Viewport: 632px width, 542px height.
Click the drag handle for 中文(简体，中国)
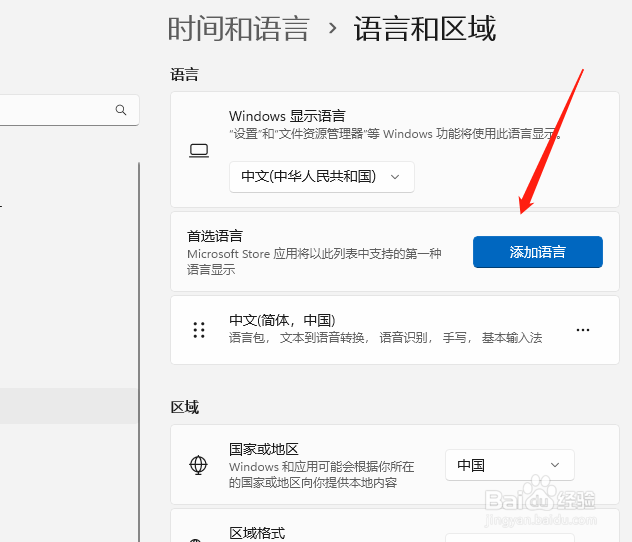(199, 330)
